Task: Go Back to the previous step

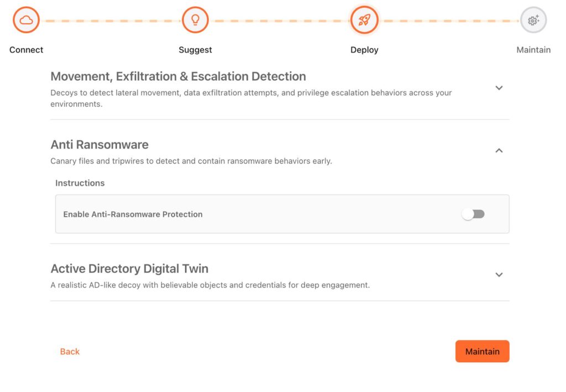Action: (70, 352)
